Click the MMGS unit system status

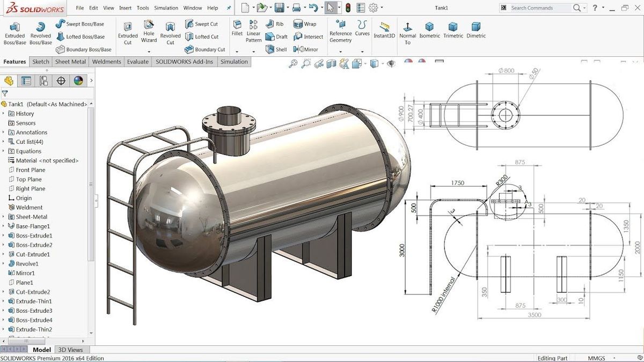tap(596, 358)
